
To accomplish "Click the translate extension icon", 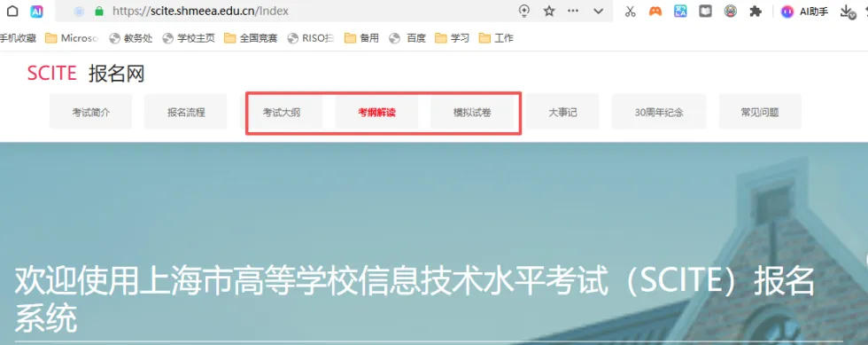I will point(680,12).
